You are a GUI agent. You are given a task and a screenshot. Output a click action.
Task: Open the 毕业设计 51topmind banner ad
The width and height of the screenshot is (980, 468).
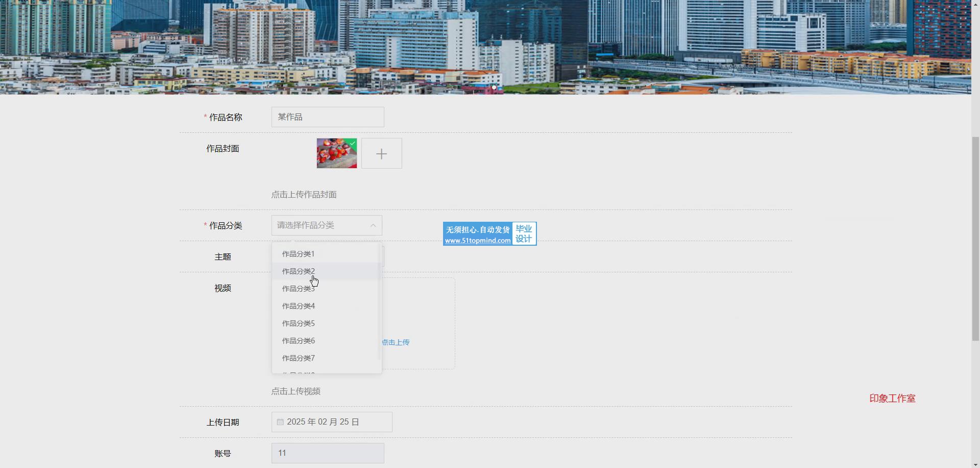pyautogui.click(x=489, y=234)
